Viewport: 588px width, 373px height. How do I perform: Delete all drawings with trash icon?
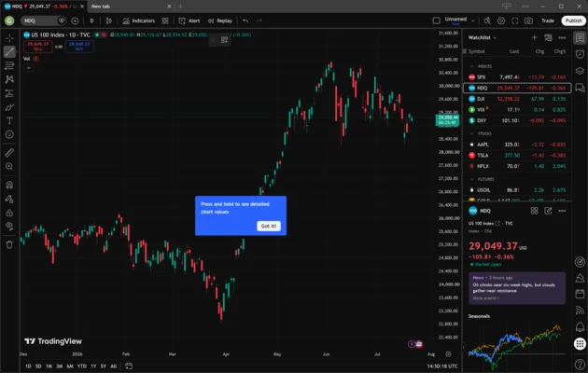tap(9, 244)
